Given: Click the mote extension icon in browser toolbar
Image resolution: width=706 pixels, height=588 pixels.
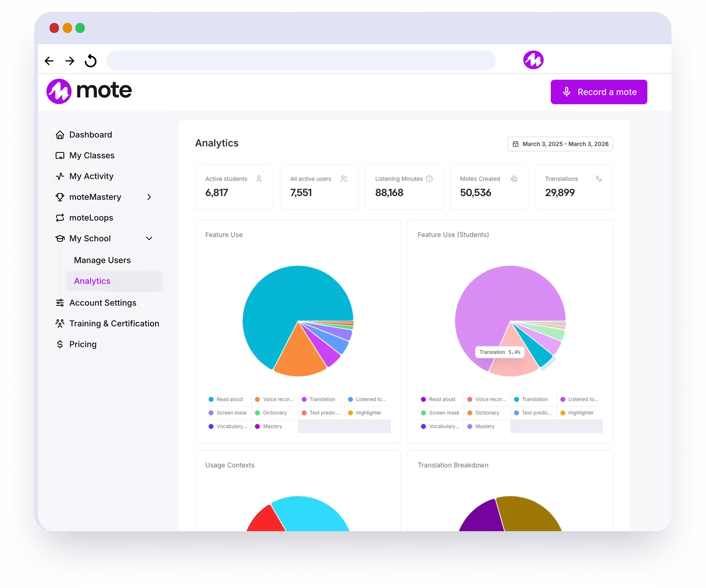Looking at the screenshot, I should (533, 60).
